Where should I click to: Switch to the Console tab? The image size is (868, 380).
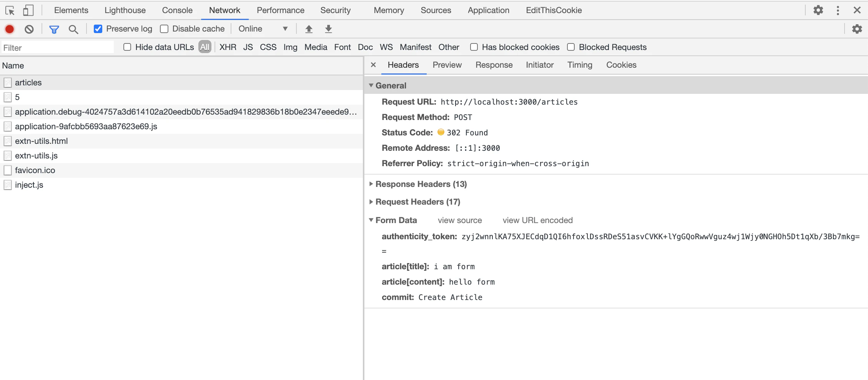click(x=177, y=10)
